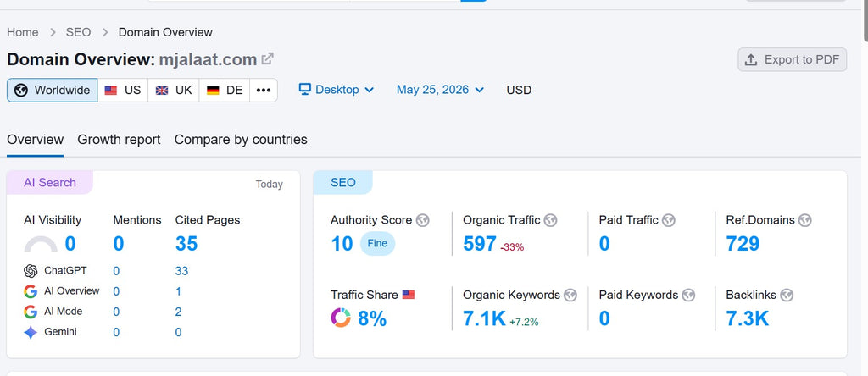Open AI Mode cited pages count 2

pos(178,312)
